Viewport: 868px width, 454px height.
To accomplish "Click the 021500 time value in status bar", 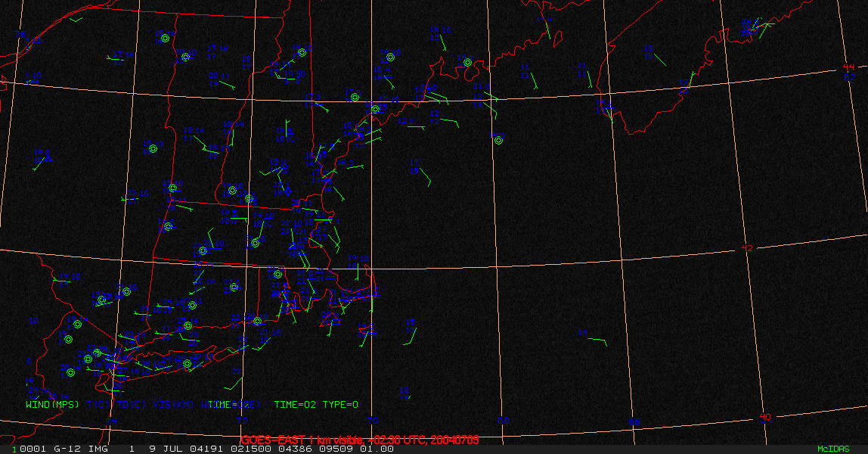I will (251, 449).
